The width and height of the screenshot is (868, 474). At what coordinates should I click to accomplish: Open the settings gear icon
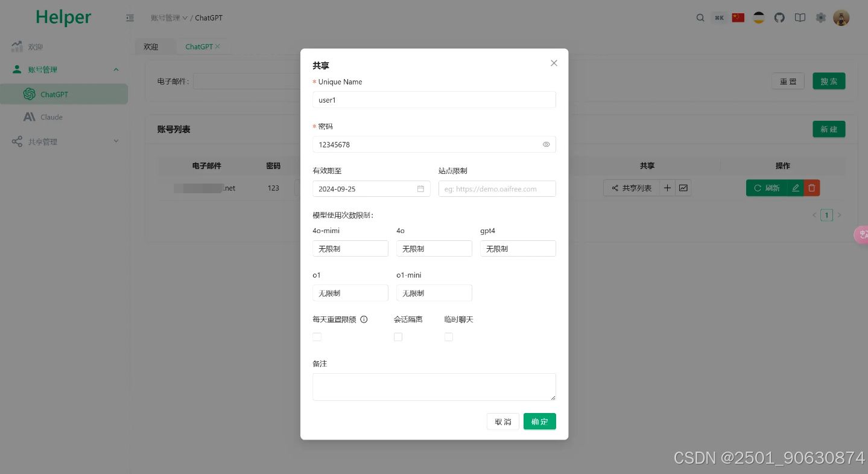(820, 18)
